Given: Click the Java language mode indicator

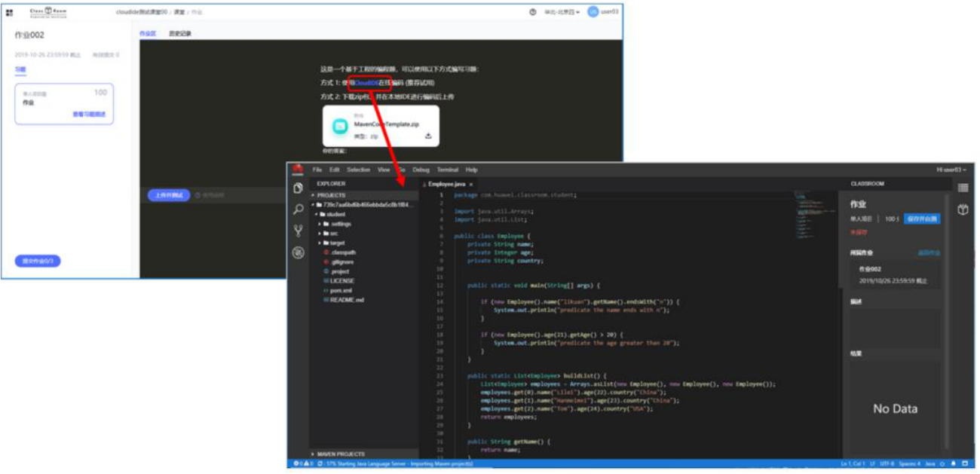Looking at the screenshot, I should pos(930,463).
